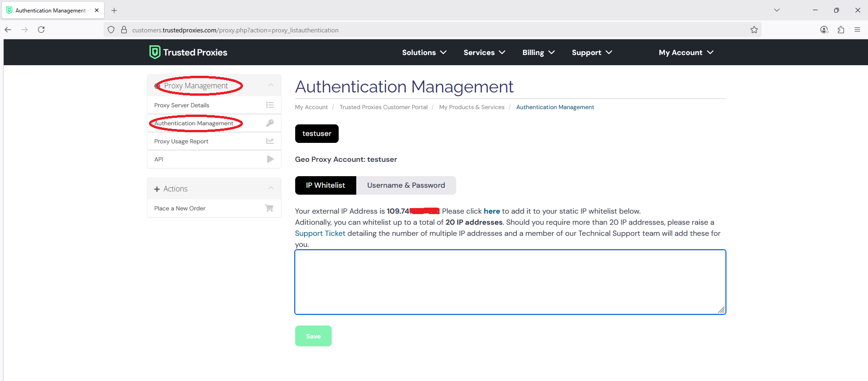This screenshot has width=868, height=381.
Task: Click cart icon beside Place a New Order
Action: (x=269, y=208)
